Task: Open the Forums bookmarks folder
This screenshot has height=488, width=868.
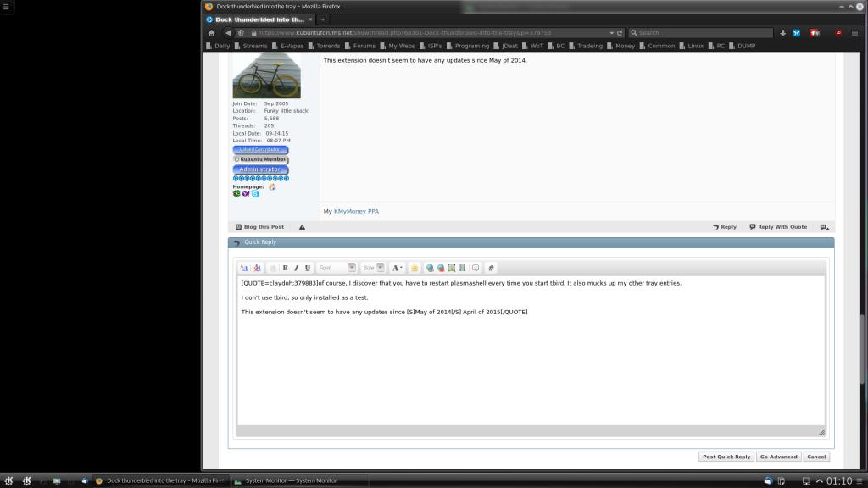Action: click(x=359, y=46)
